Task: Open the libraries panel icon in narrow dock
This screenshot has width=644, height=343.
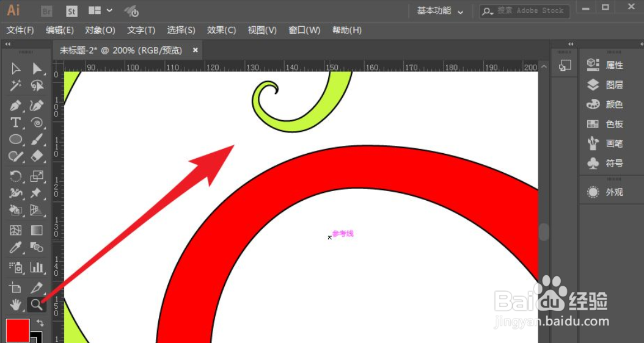Action: [565, 65]
